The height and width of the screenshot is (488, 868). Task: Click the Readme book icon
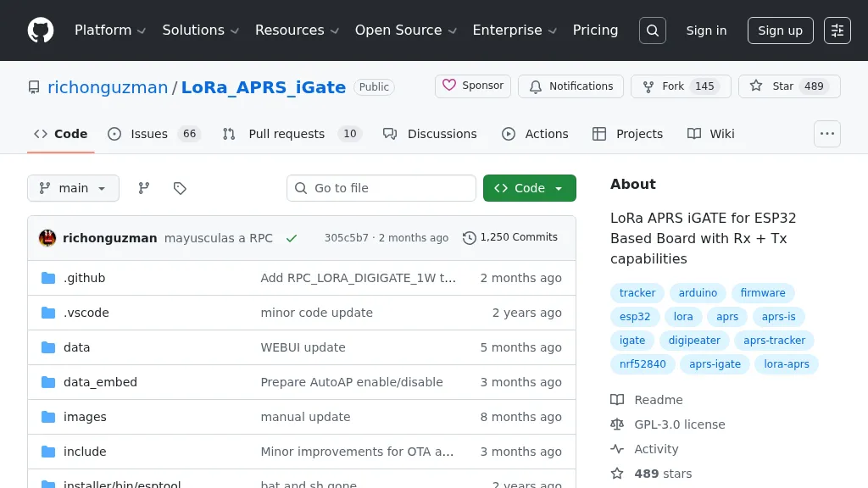(x=617, y=400)
